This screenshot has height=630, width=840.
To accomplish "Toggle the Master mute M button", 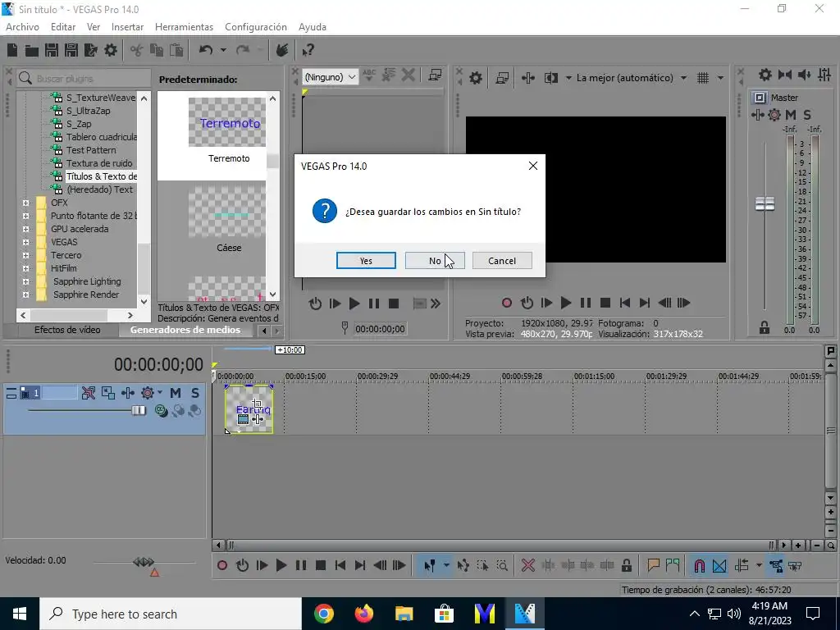I will [791, 115].
